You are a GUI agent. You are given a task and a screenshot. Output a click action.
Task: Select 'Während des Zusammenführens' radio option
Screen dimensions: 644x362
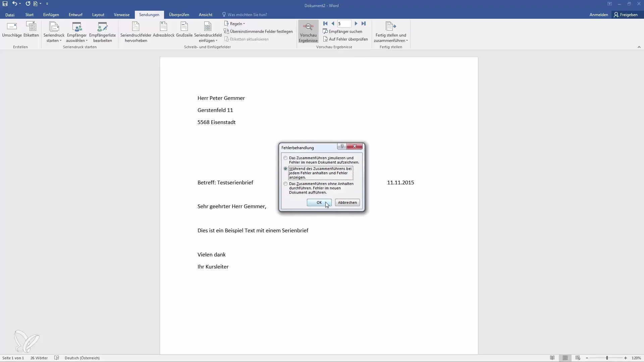(x=285, y=169)
